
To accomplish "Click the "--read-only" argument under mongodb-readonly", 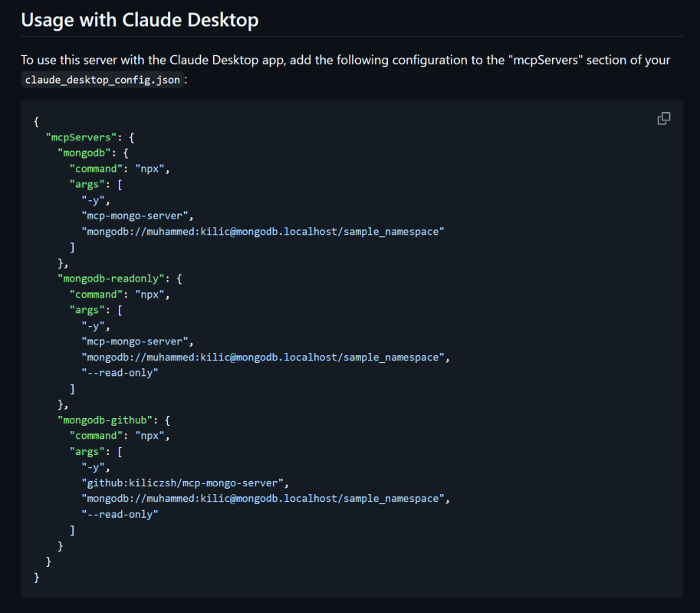I will (120, 373).
